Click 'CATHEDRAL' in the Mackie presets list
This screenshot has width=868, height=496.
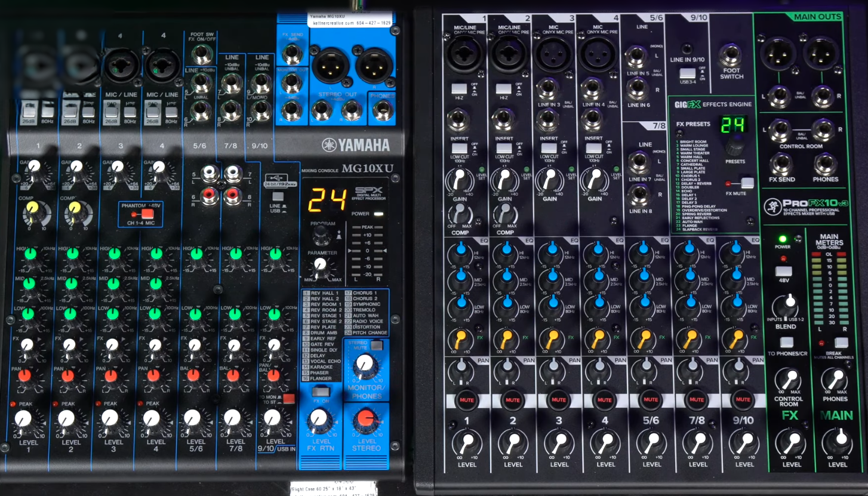692,165
